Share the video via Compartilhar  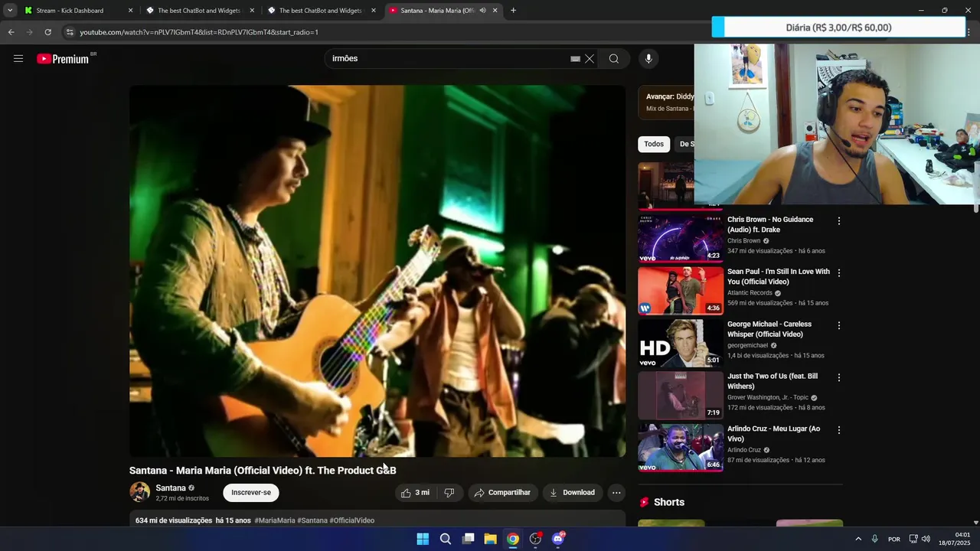click(x=503, y=493)
